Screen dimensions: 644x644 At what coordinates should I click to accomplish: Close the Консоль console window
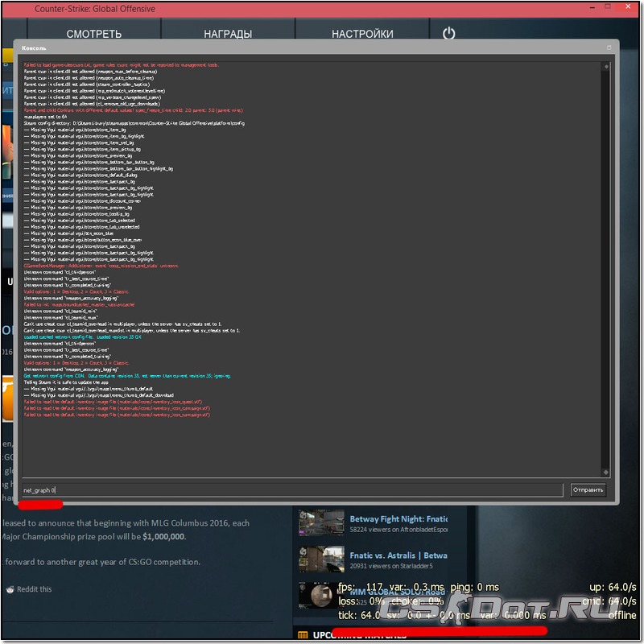point(609,47)
